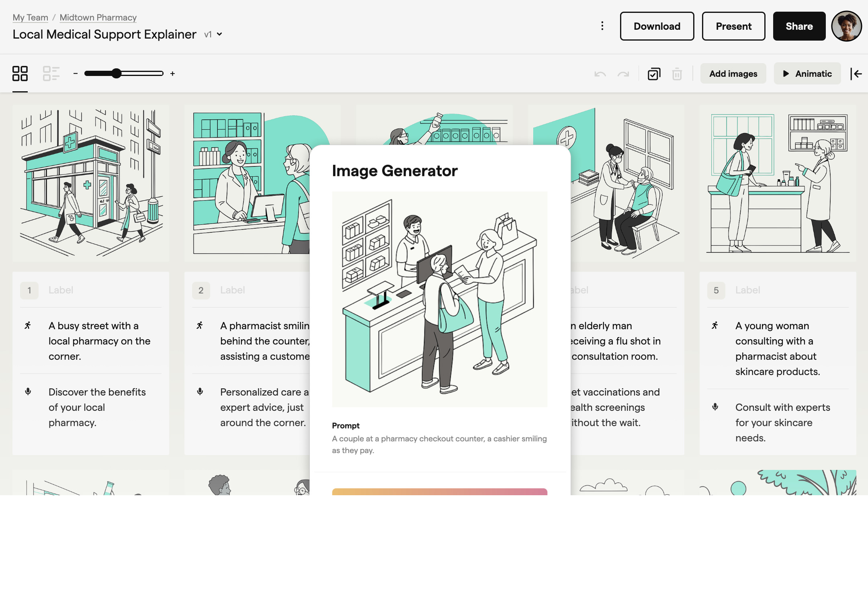Open Midtown Pharmacy from the breadcrumb
The image size is (868, 611).
(98, 17)
